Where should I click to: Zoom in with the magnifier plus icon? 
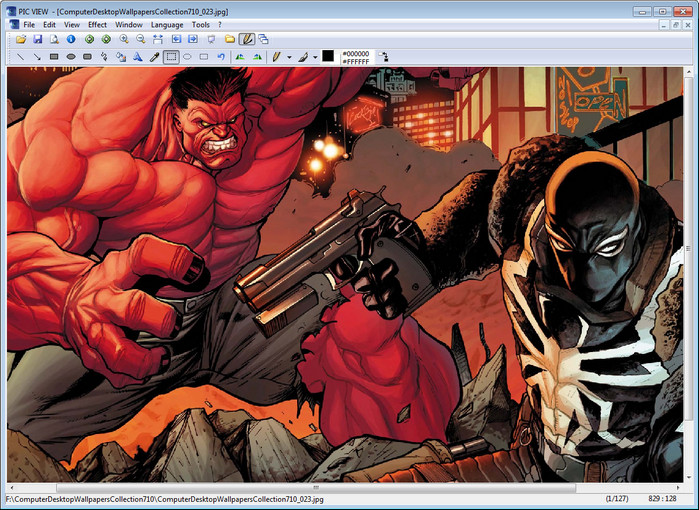pyautogui.click(x=124, y=39)
